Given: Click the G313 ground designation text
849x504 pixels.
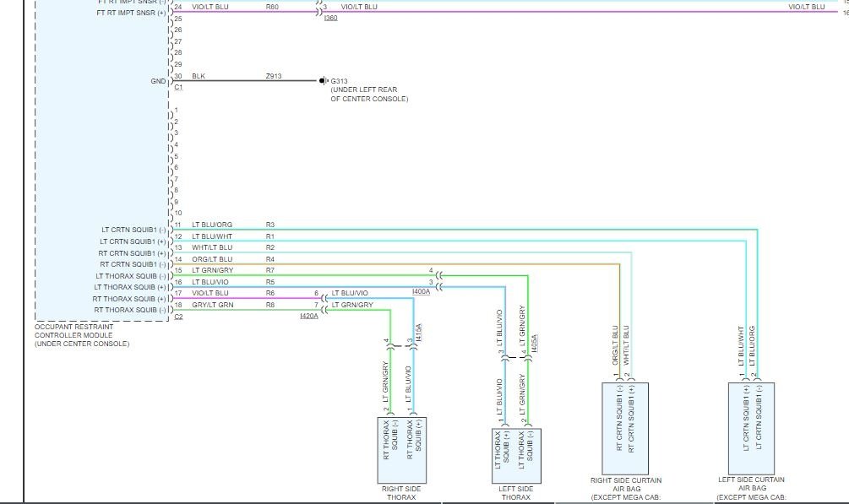Looking at the screenshot, I should click(x=339, y=81).
